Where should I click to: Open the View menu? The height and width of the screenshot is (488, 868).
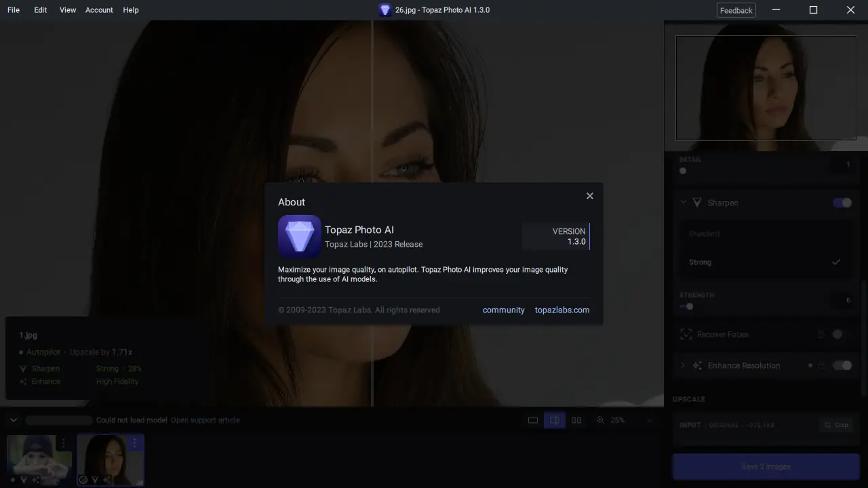[x=68, y=10]
